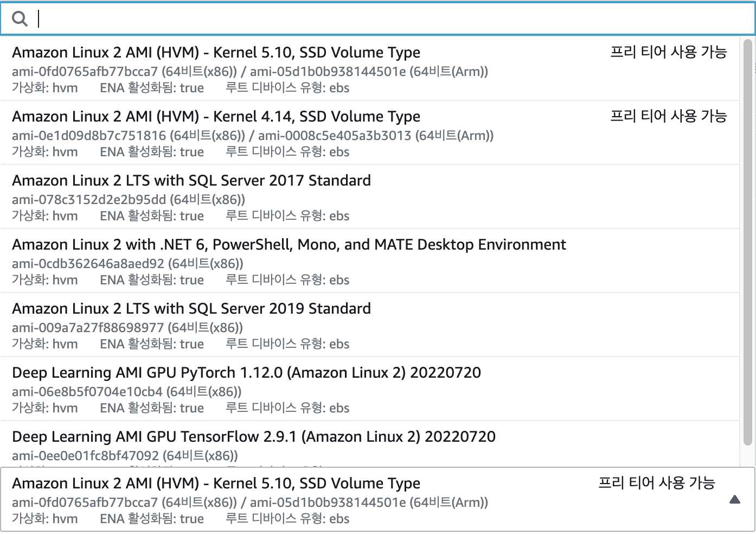The image size is (756, 534).
Task: Click 프리 티어 사용 가능 label in selected AMI box
Action: [x=656, y=483]
